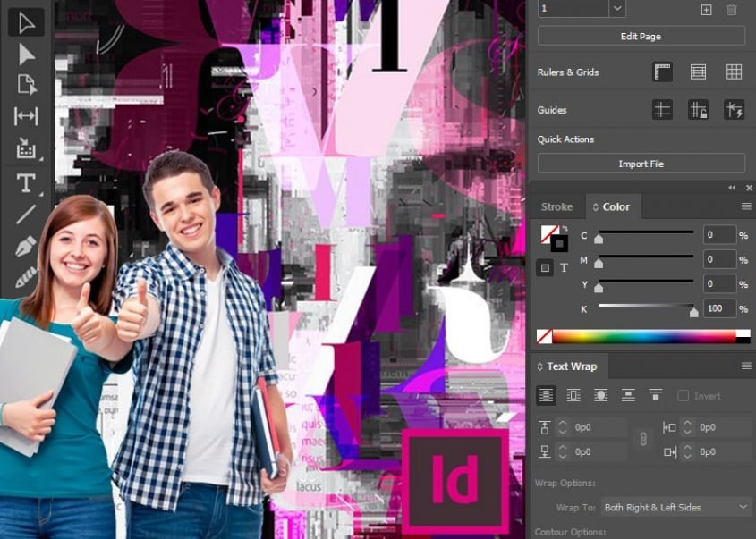Click the Black slider handle

[x=693, y=313]
